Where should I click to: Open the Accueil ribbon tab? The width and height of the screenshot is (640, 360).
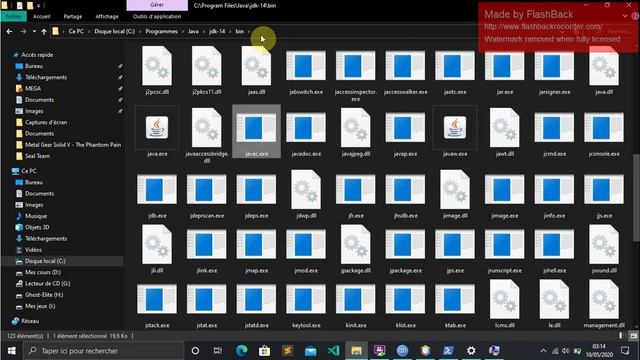(x=41, y=16)
